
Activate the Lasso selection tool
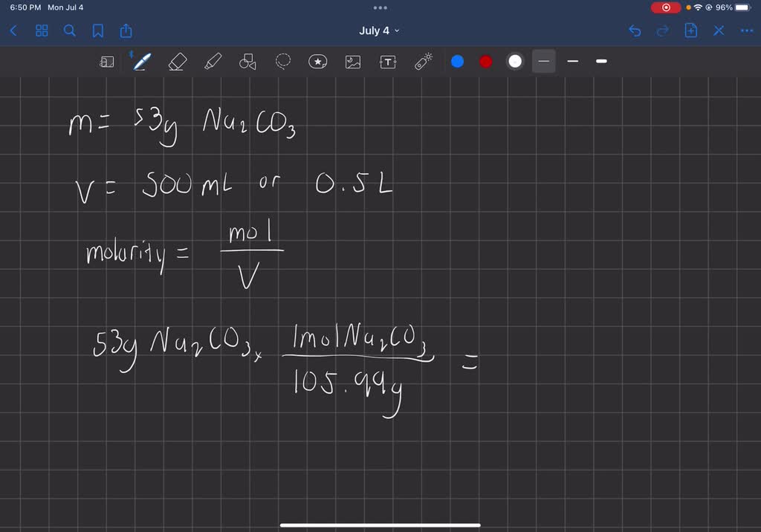283,61
